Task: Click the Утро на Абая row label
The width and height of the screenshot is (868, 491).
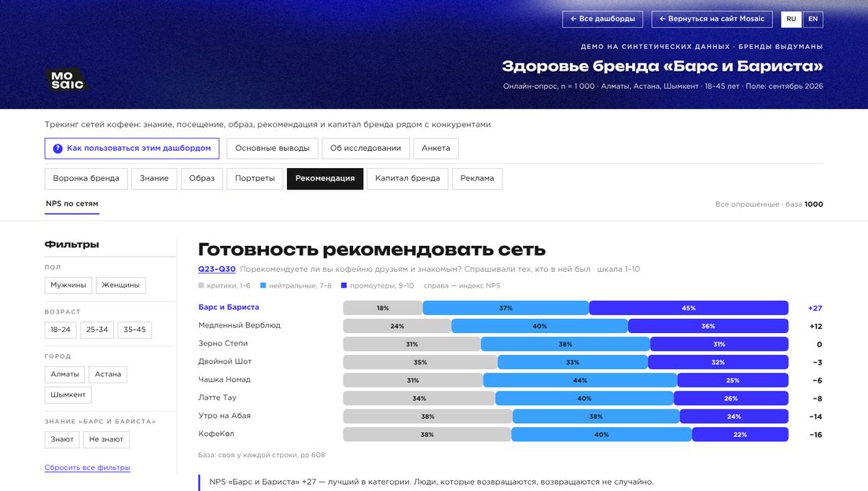Action: point(224,416)
